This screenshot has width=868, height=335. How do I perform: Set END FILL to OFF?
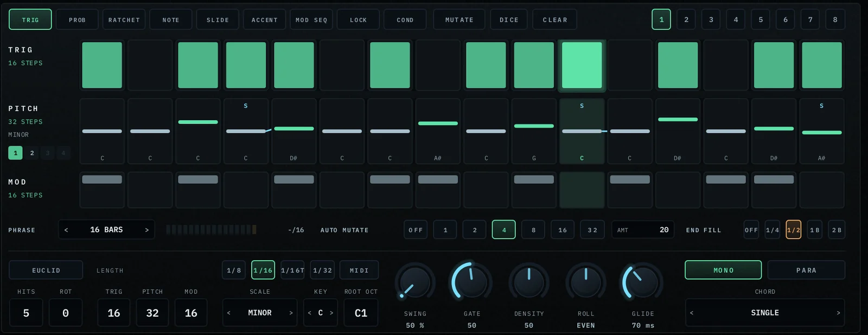click(x=751, y=230)
